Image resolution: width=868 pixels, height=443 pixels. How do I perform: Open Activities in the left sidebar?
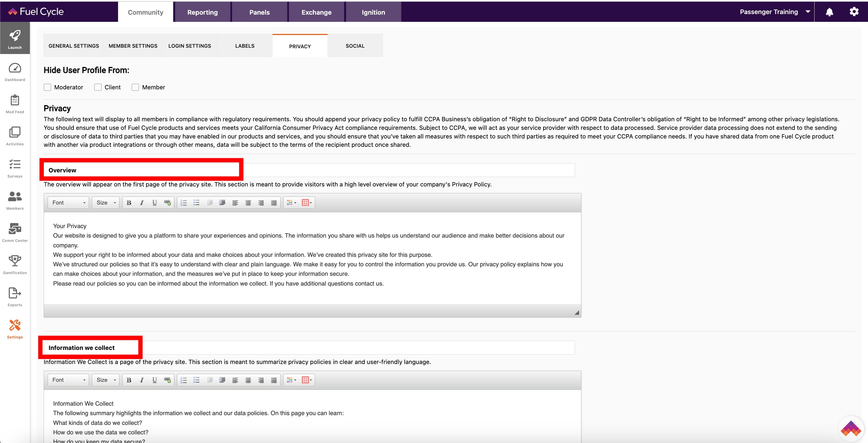[15, 136]
